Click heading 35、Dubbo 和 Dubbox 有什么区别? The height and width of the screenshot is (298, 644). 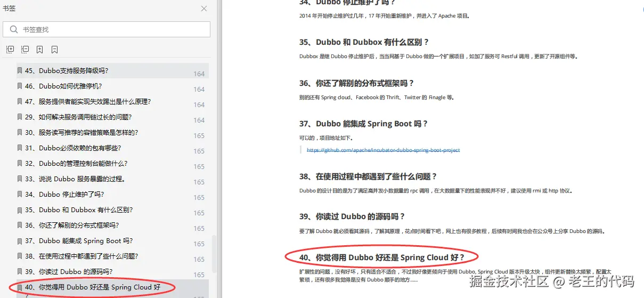click(x=364, y=42)
